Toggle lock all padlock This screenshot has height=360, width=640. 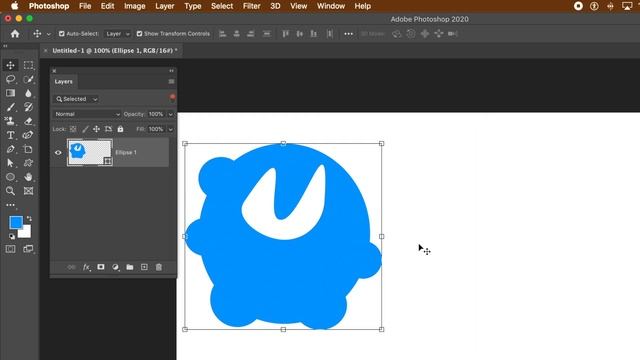pyautogui.click(x=120, y=129)
